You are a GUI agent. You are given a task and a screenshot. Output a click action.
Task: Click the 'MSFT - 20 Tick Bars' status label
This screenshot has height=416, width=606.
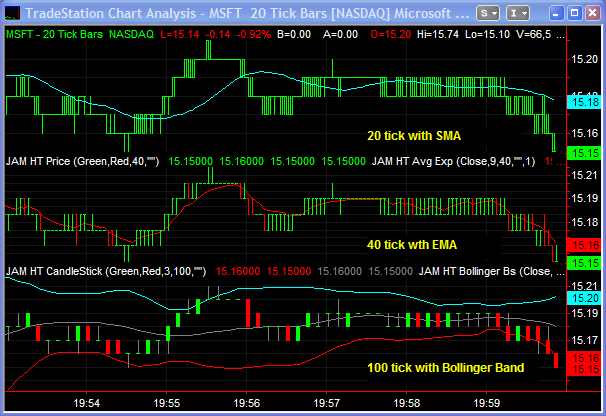54,34
